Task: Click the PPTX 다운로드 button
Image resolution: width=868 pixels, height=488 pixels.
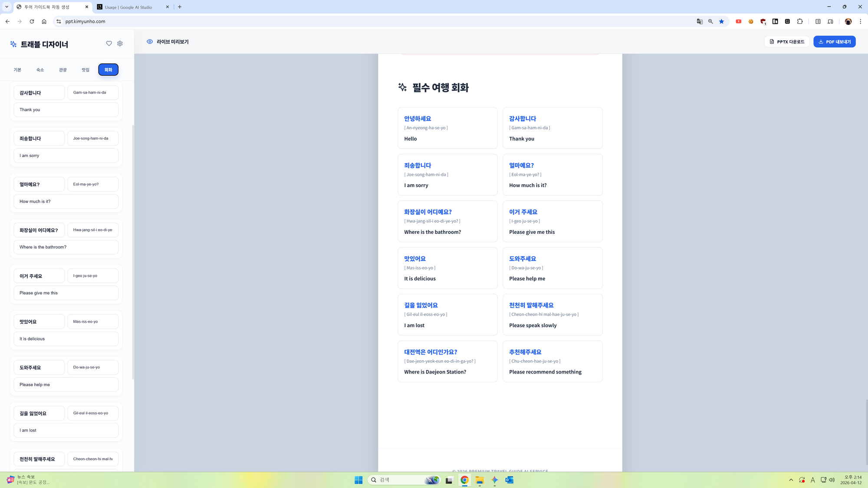Action: coord(787,42)
